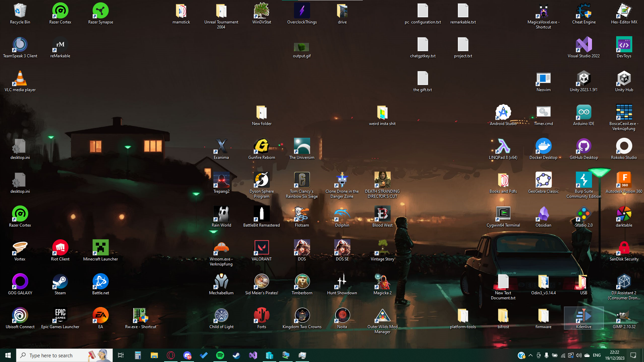Open Calculator from the taskbar
This screenshot has width=644, height=362.
click(138, 355)
